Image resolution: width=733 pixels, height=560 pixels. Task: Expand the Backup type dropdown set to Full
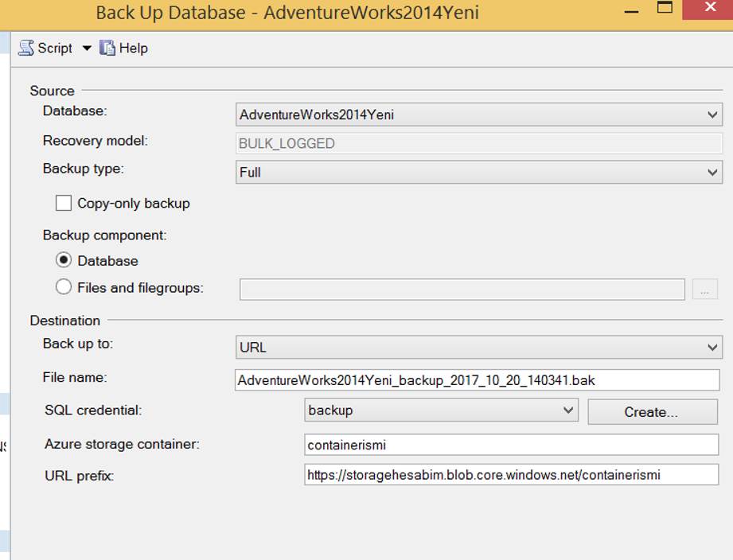(x=479, y=173)
